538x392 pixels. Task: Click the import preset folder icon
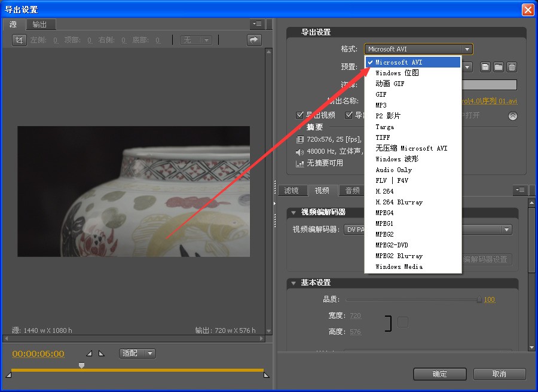(x=499, y=68)
